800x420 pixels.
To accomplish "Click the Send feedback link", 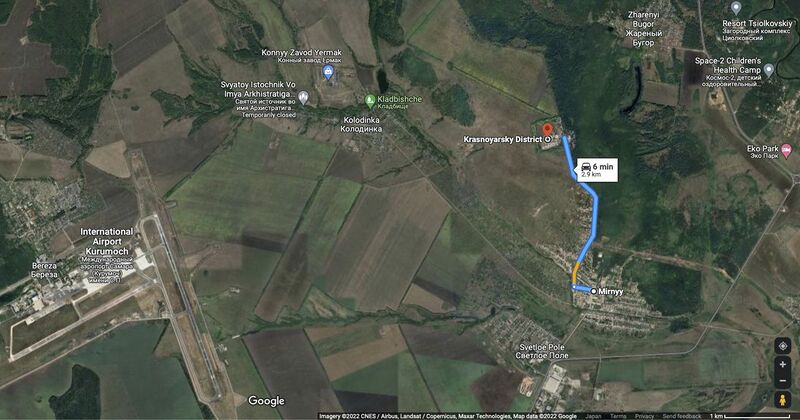I will click(x=682, y=416).
